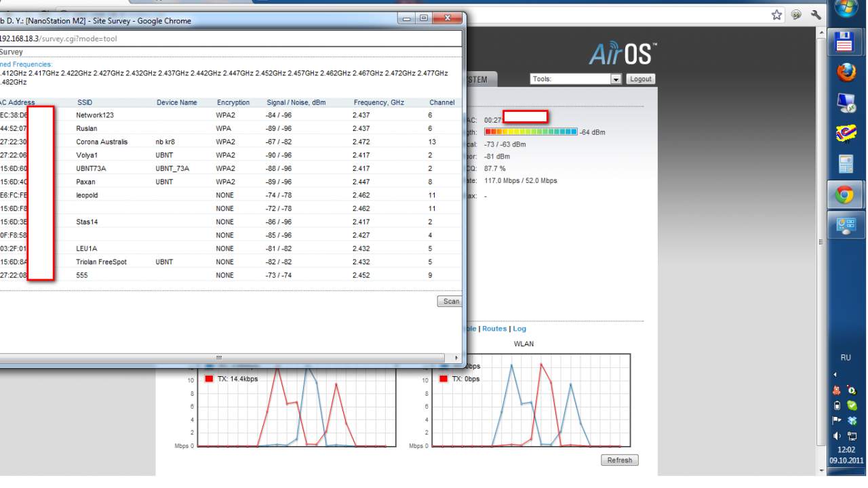Screen dimensions: 868x488
Task: Click the volume speaker tray icon
Action: (x=837, y=436)
